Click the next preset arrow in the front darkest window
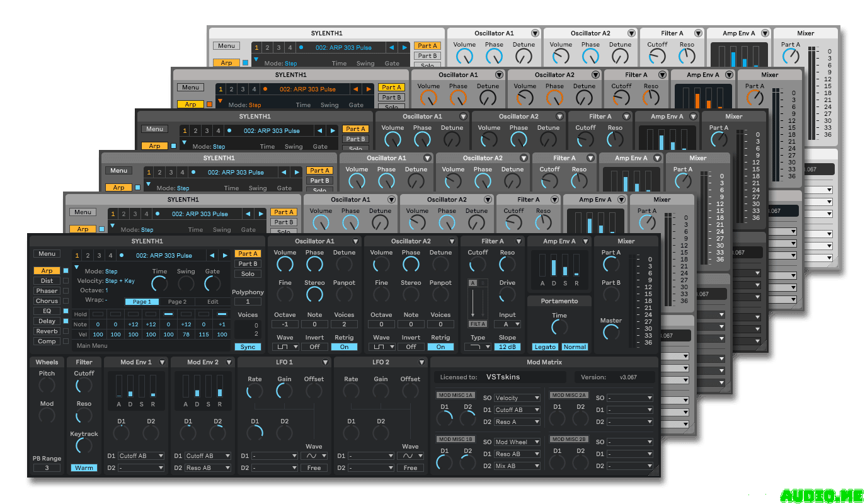 coord(224,256)
